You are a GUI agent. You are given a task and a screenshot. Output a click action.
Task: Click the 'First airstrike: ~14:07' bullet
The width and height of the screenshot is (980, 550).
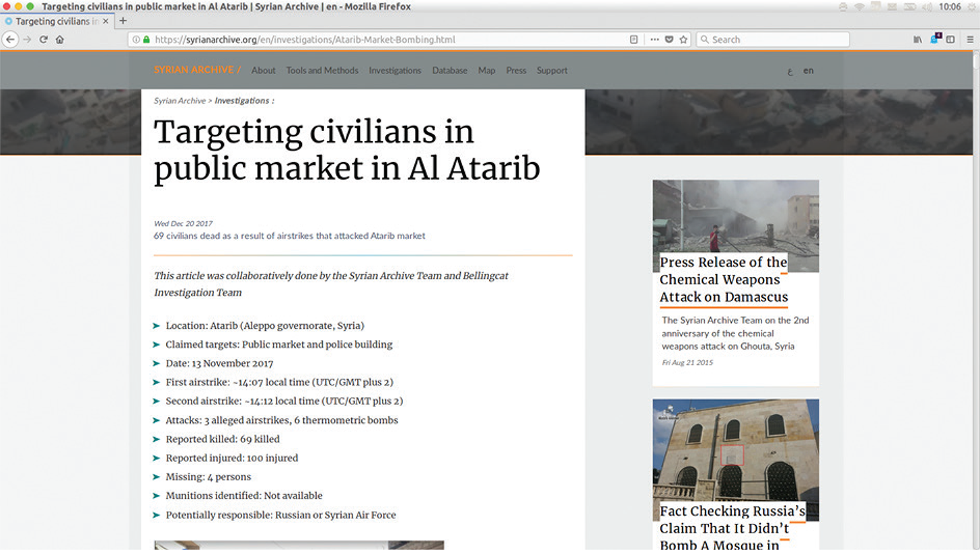click(x=279, y=382)
